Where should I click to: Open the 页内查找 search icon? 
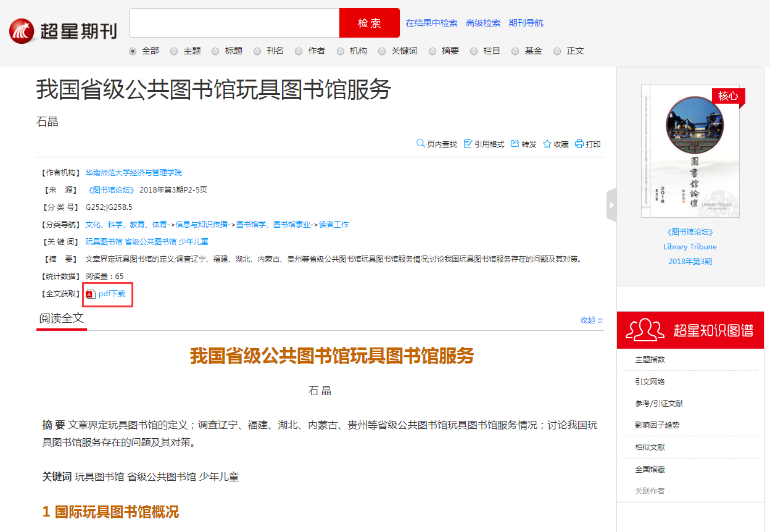point(420,143)
